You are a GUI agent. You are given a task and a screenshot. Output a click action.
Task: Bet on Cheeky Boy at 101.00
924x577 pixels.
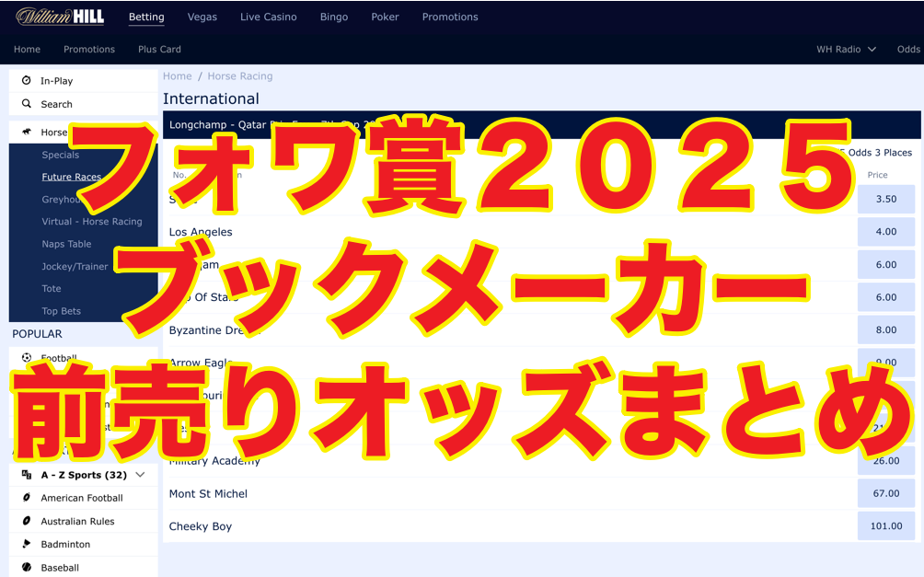click(885, 526)
